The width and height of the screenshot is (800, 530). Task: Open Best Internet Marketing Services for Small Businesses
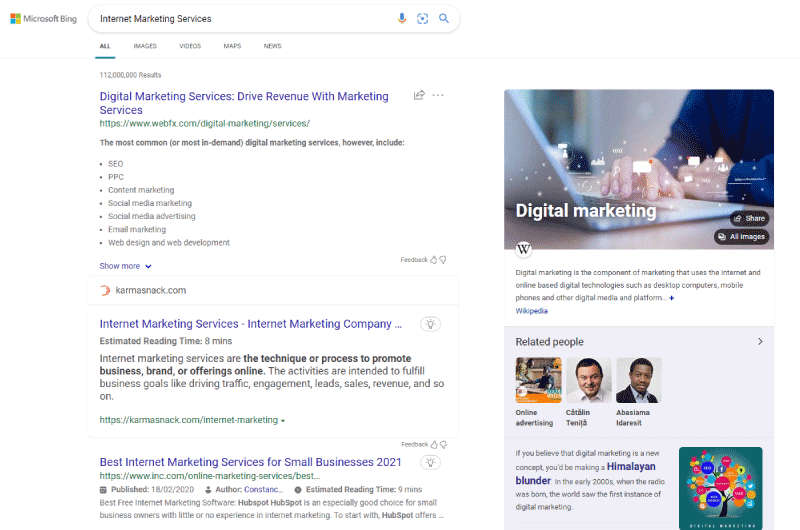pos(251,462)
